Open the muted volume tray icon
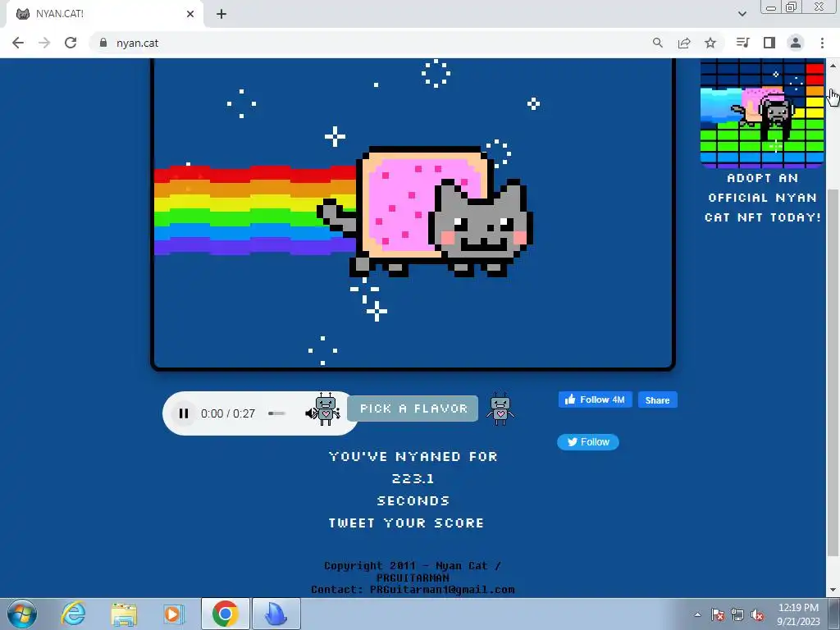The image size is (840, 630). (757, 614)
